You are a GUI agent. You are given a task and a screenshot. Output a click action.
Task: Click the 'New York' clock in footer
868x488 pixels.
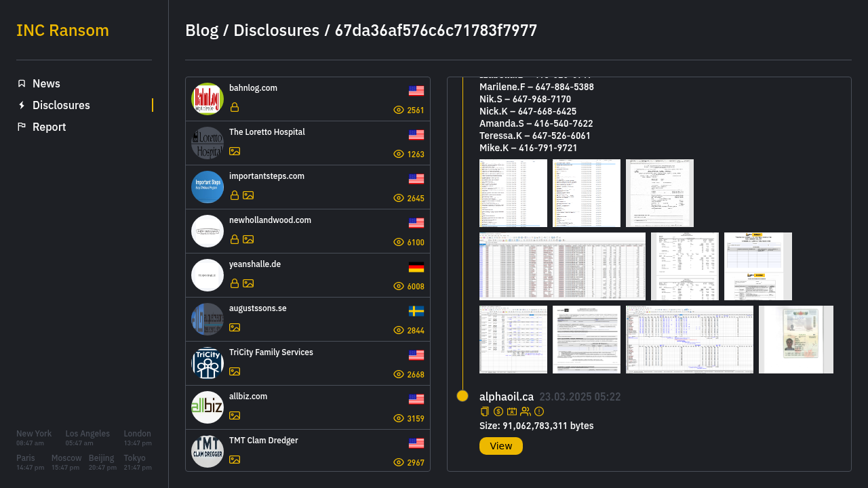pyautogui.click(x=34, y=438)
